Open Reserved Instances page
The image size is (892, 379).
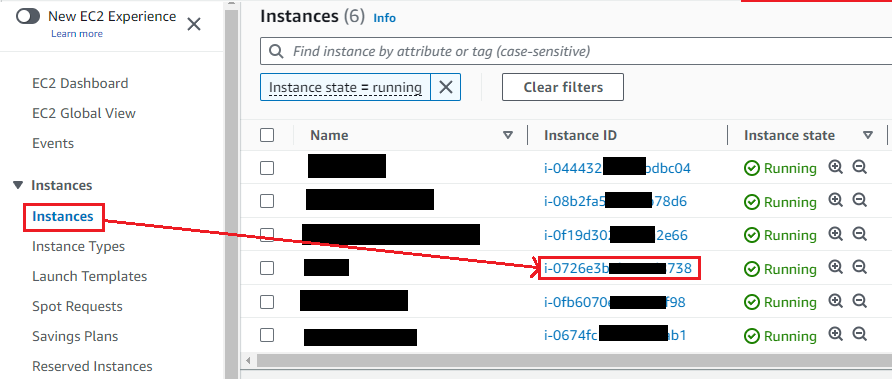point(92,366)
